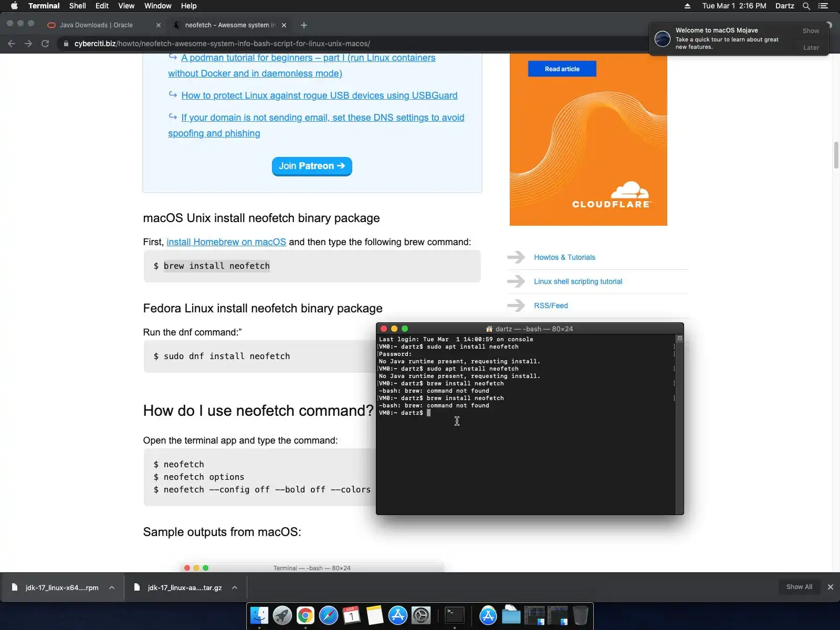This screenshot has height=630, width=840.
Task: Open RSS/Feed sidebar link
Action: pyautogui.click(x=551, y=306)
